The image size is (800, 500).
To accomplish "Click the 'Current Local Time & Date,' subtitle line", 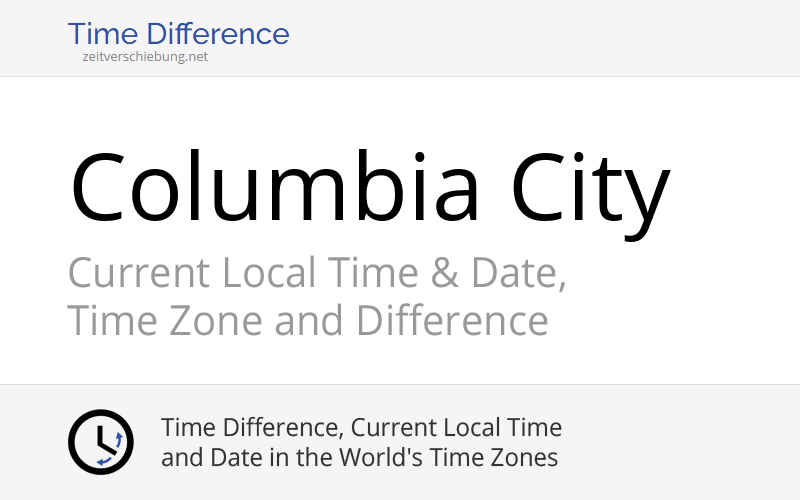I will coord(317,273).
